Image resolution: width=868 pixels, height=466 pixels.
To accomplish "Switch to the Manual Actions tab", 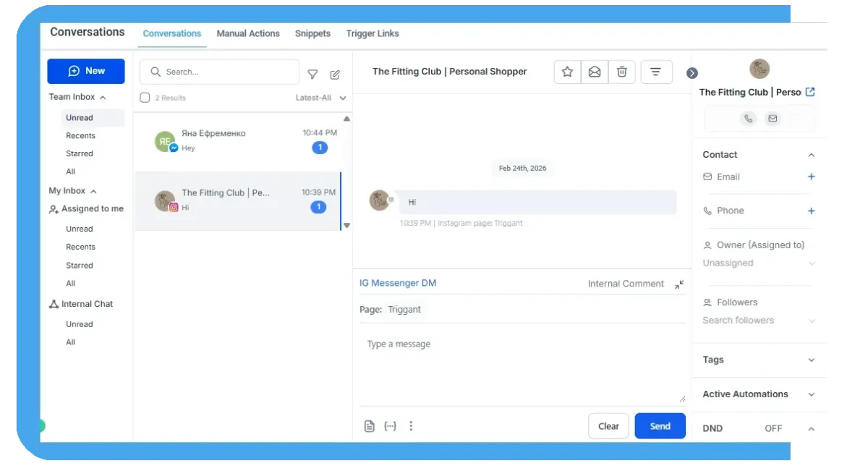I will [x=248, y=33].
